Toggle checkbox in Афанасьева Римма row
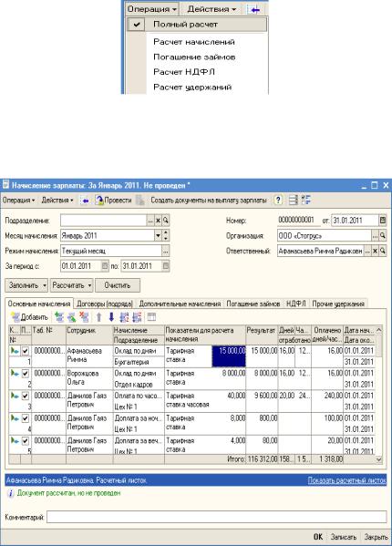 25,351
